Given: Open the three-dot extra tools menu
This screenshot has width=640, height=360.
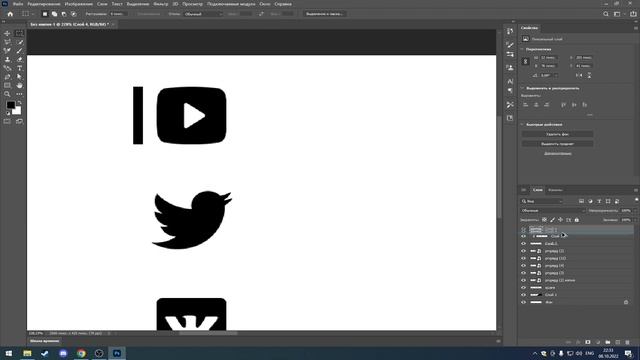Looking at the screenshot, I should click(19, 94).
